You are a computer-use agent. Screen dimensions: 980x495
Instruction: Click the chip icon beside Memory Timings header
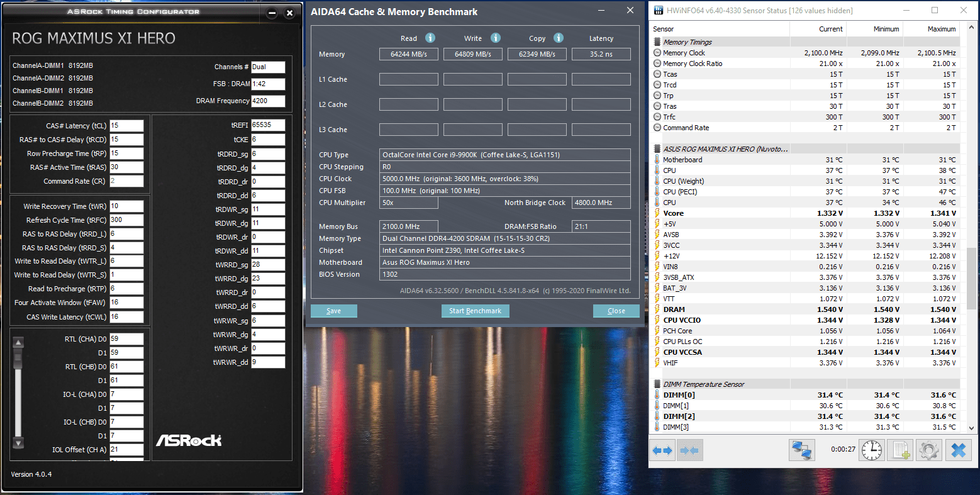(x=658, y=42)
